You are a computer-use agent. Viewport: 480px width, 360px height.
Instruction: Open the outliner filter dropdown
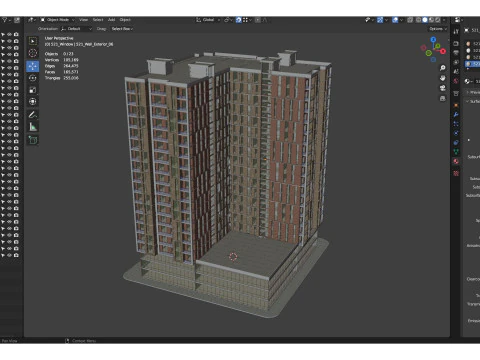pos(6,20)
